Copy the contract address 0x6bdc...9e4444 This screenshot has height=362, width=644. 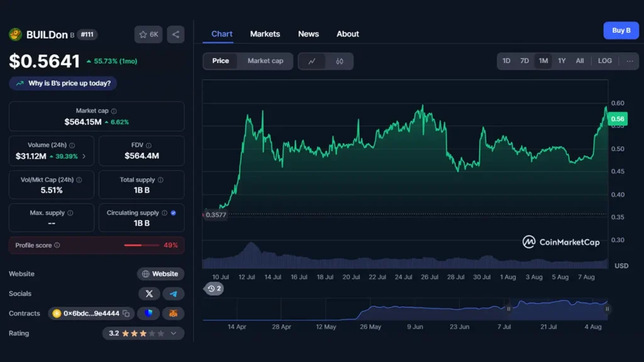[126, 314]
